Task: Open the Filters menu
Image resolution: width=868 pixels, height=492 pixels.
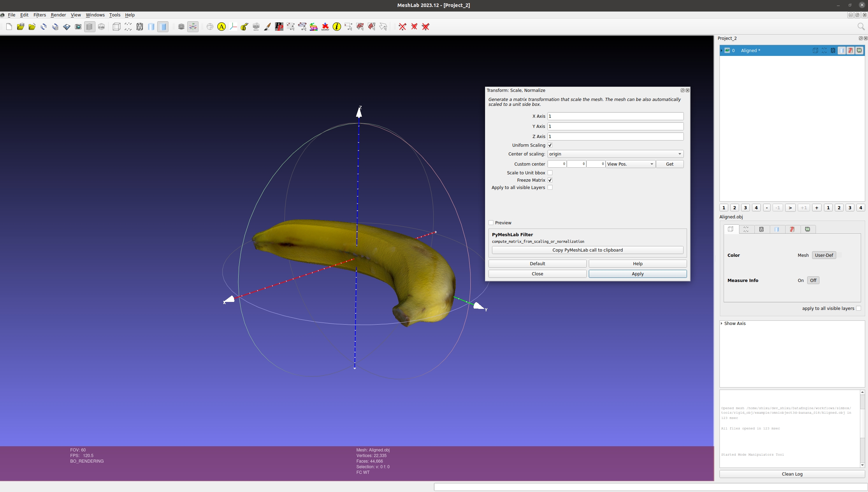Action: coord(39,15)
